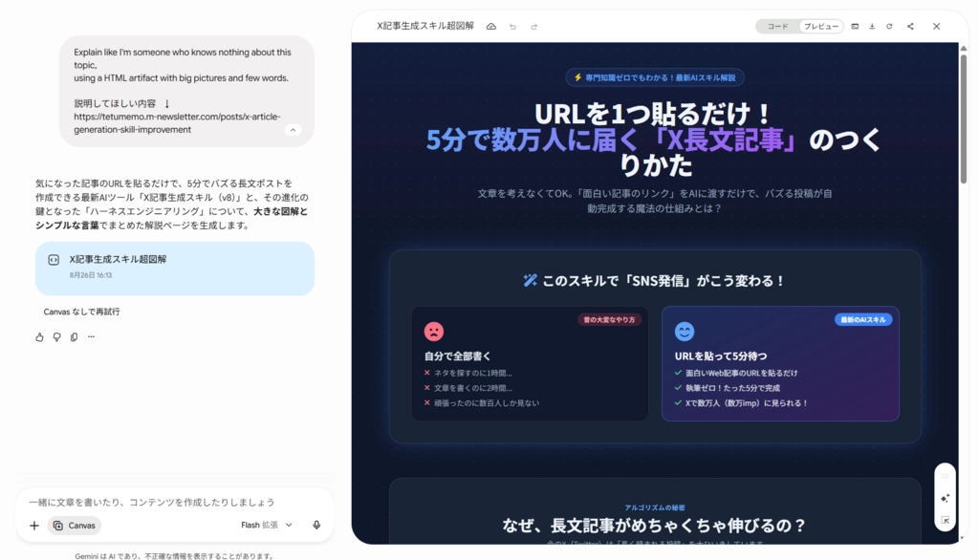Open more options for the response

pyautogui.click(x=91, y=337)
